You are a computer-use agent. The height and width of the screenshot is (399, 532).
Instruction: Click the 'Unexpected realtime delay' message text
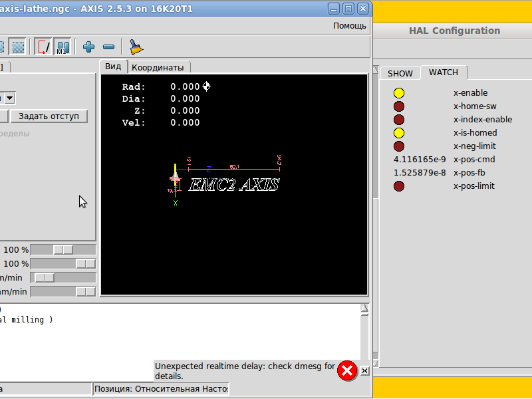point(245,371)
